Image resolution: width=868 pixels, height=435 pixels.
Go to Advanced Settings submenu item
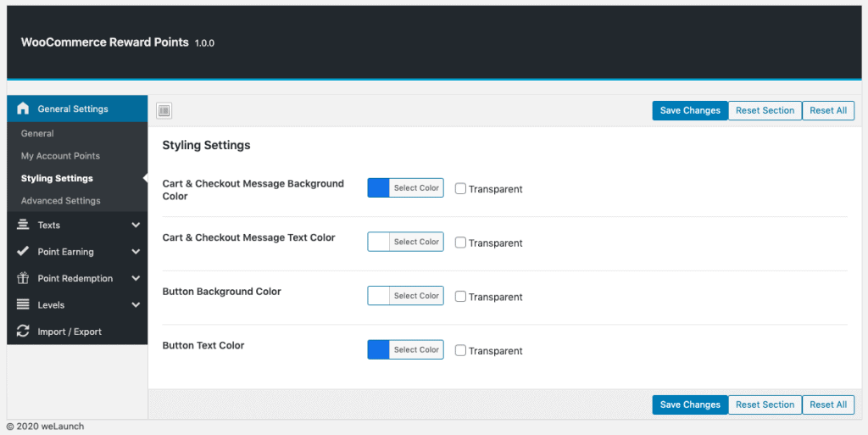pos(61,200)
